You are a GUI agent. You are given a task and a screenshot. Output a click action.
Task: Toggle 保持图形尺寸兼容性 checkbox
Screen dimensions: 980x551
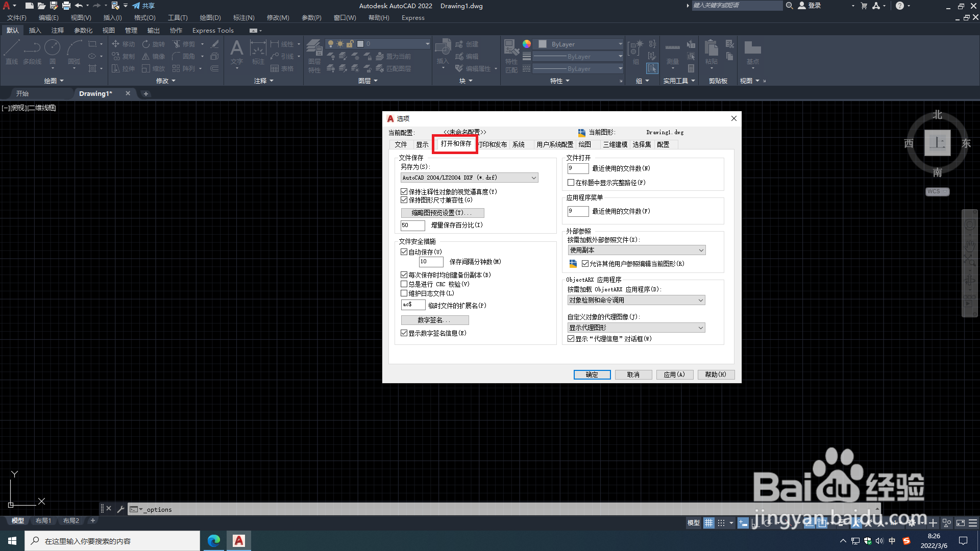pyautogui.click(x=404, y=200)
